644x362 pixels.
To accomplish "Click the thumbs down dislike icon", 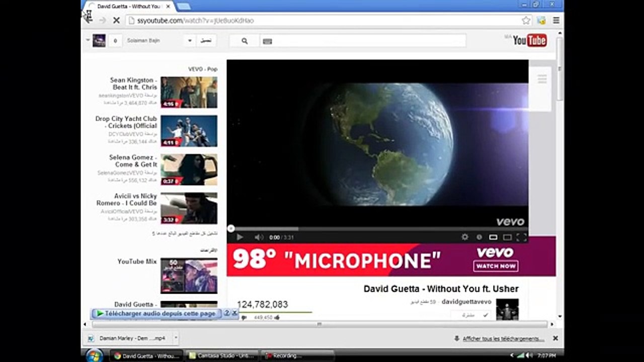I will (x=245, y=318).
